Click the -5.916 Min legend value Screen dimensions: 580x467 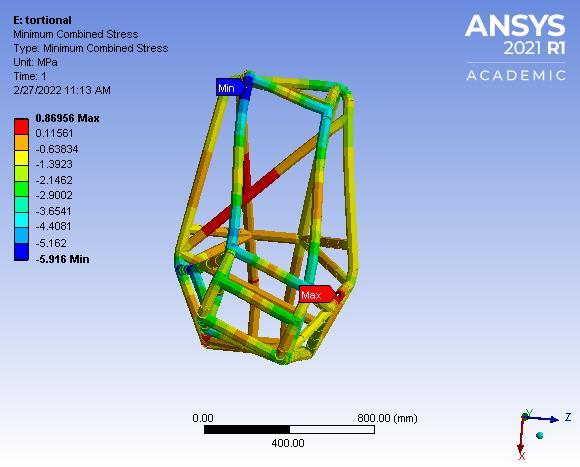click(x=62, y=259)
